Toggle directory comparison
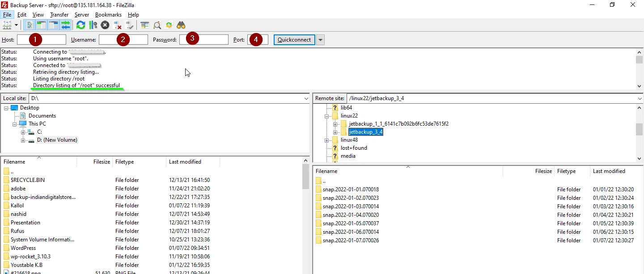The height and width of the screenshot is (274, 644). point(157,25)
